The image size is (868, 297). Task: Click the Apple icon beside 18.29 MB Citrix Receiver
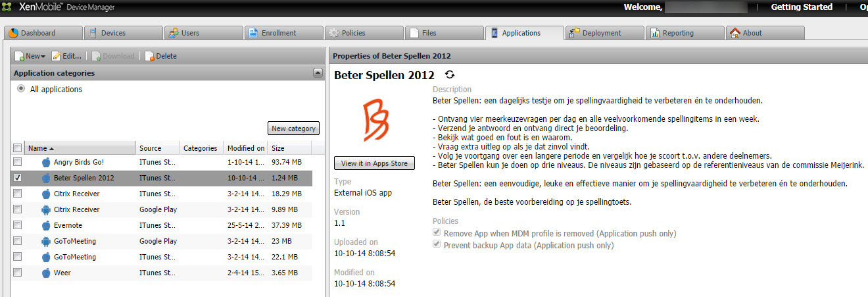tap(45, 194)
